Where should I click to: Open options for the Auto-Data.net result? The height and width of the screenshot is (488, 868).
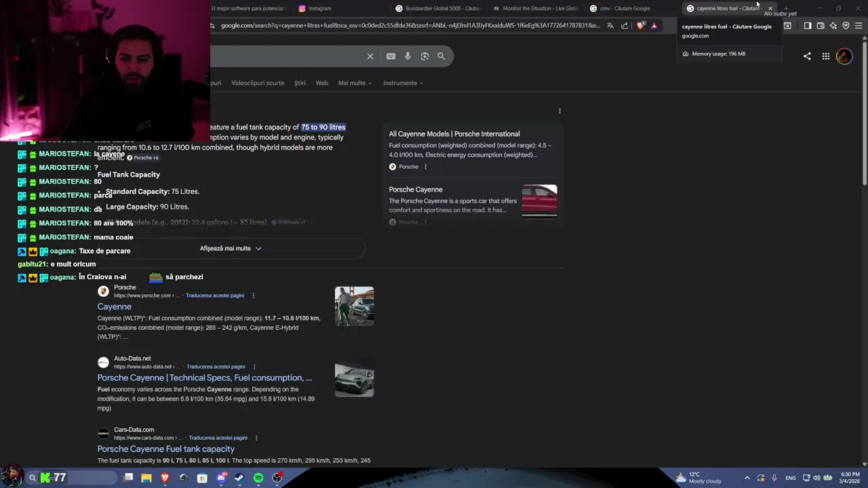(254, 367)
